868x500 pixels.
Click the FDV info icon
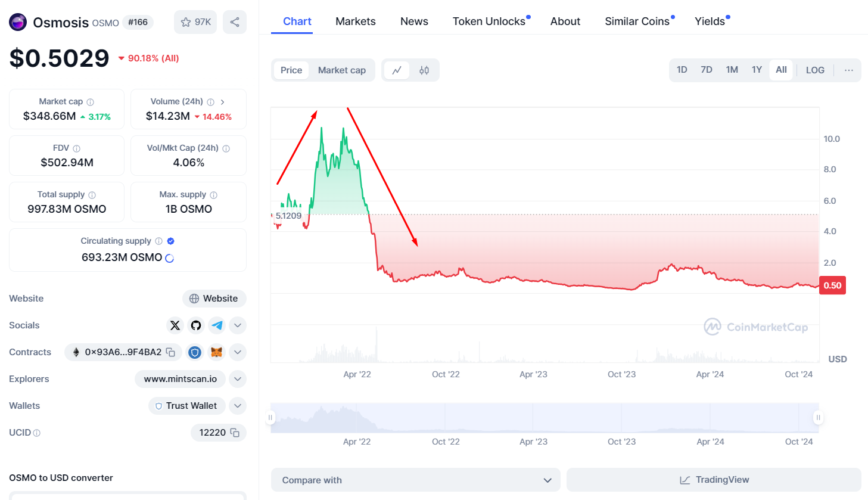click(x=76, y=148)
